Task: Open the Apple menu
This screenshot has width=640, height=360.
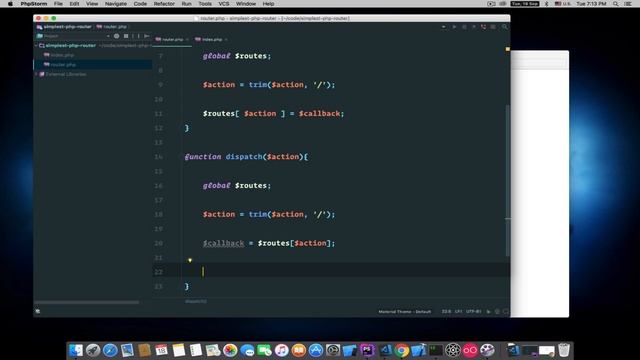Action: [x=10, y=4]
